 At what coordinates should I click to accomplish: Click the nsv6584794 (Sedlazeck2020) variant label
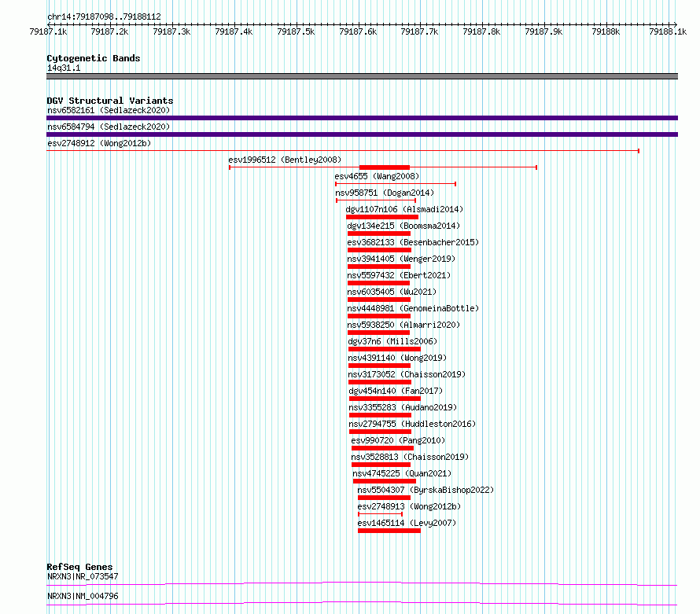pos(109,127)
